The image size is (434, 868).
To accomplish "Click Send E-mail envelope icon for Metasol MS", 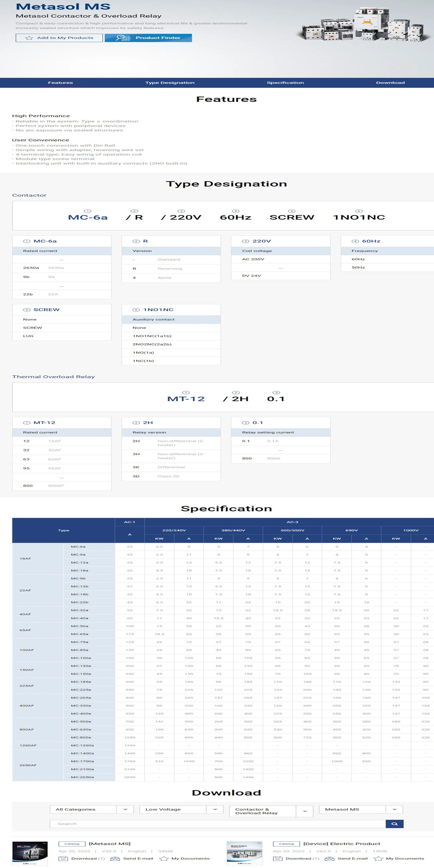I will click(x=115, y=858).
